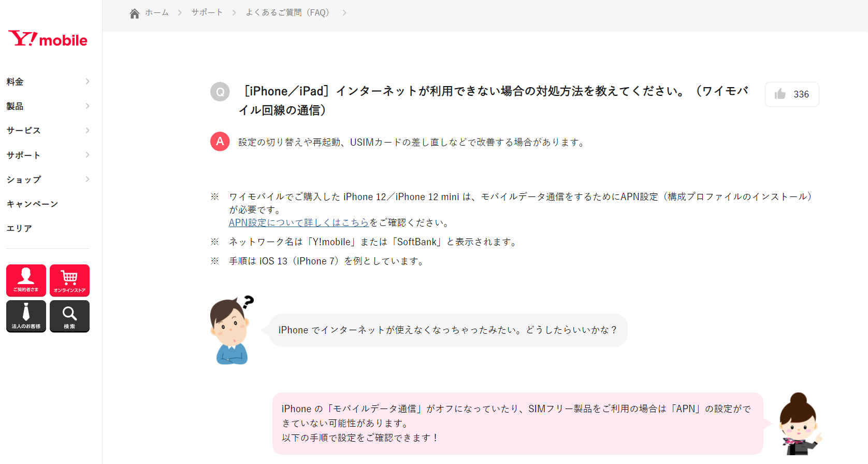Go to サポート breadcrumb link
The width and height of the screenshot is (868, 464).
click(x=207, y=12)
